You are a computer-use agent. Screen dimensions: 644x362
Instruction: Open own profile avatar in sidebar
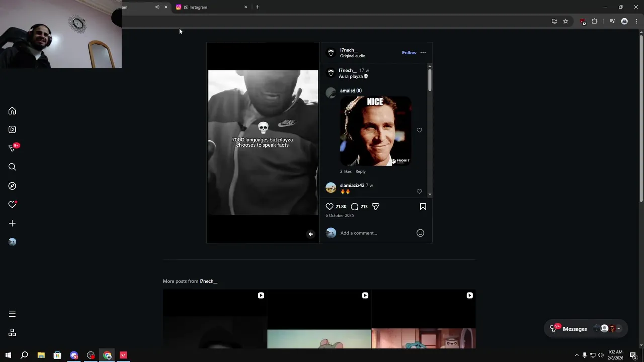pos(12,242)
